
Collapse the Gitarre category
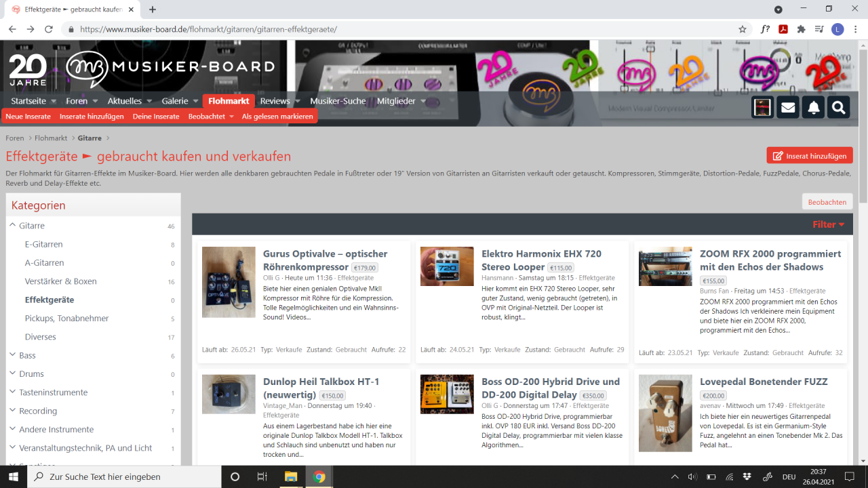click(12, 225)
